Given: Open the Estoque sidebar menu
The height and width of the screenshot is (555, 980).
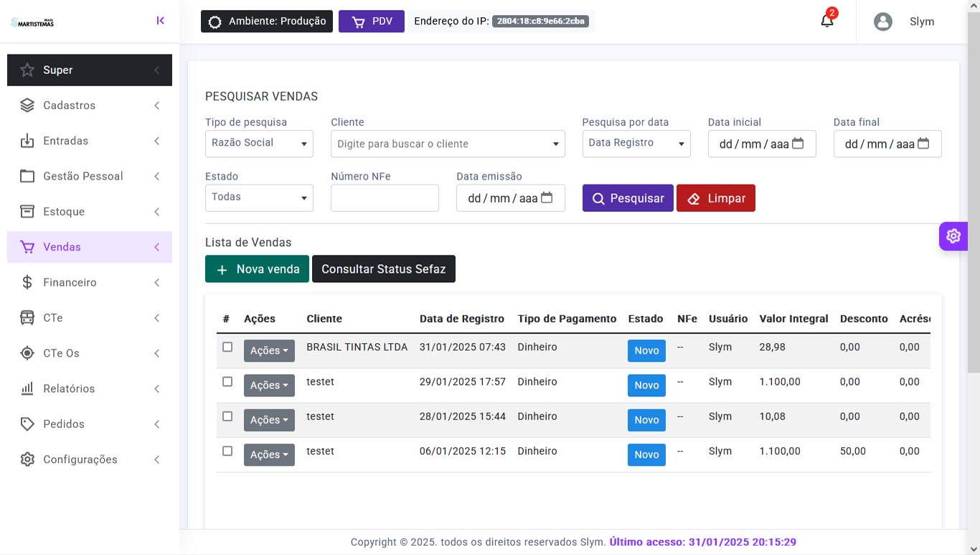Looking at the screenshot, I should coord(90,212).
